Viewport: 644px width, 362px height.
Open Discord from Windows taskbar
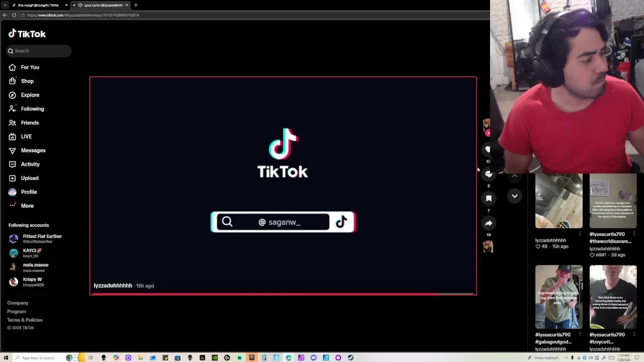313,358
